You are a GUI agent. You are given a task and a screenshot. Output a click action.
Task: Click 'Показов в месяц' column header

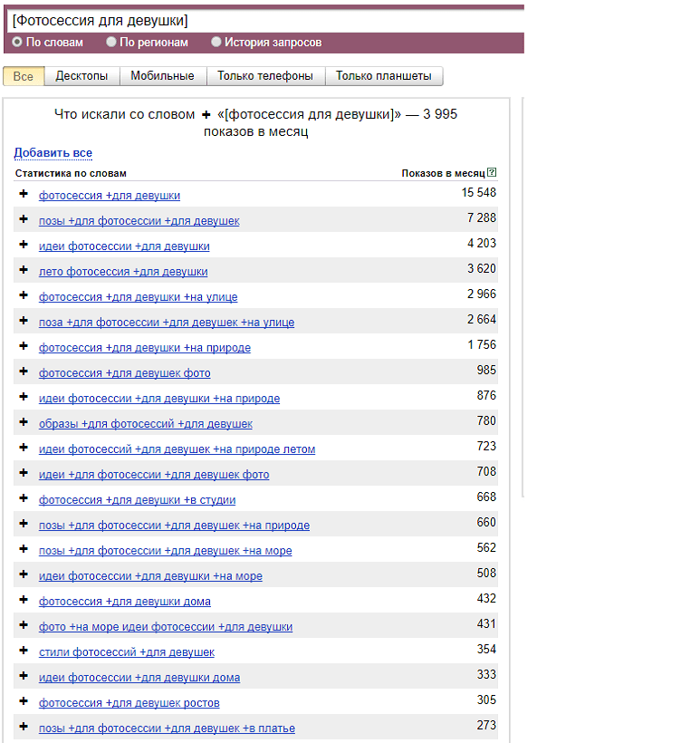[444, 173]
